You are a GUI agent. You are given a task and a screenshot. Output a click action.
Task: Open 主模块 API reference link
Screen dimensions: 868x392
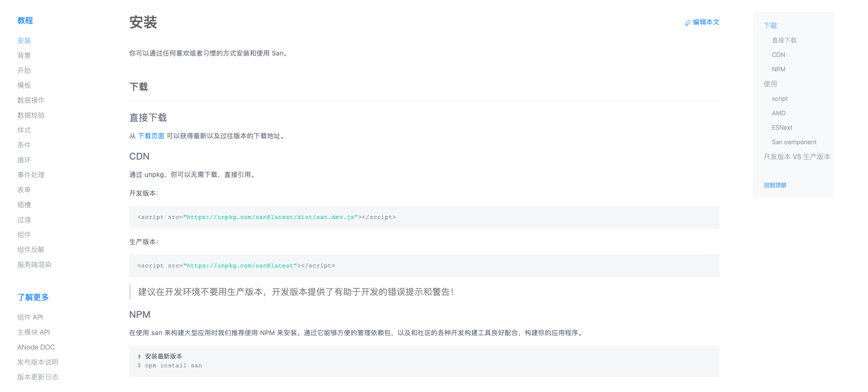tap(34, 332)
